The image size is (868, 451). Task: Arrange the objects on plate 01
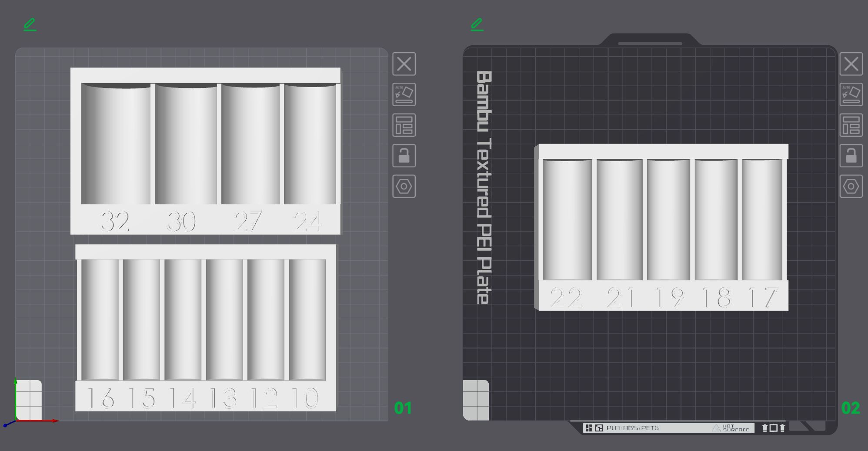404,125
